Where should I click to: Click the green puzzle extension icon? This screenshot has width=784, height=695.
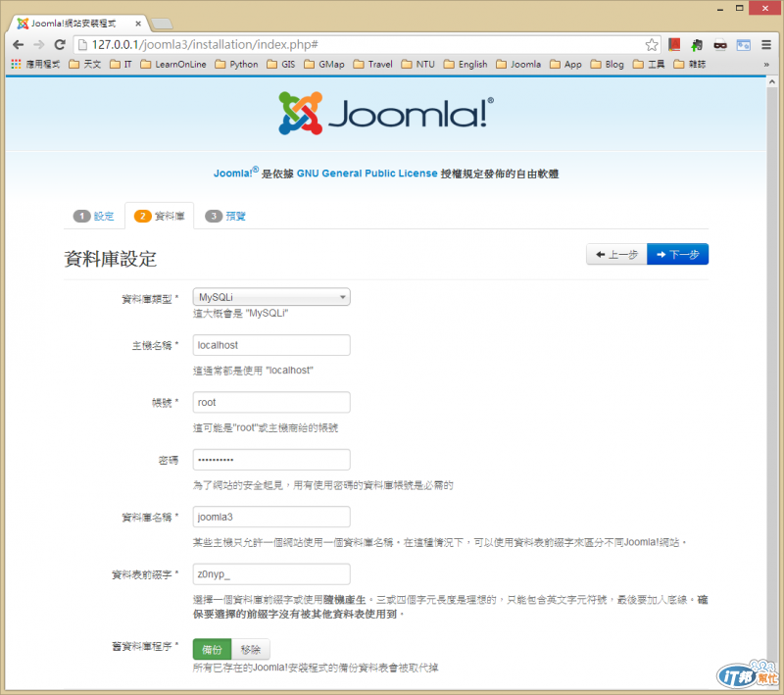pos(697,45)
